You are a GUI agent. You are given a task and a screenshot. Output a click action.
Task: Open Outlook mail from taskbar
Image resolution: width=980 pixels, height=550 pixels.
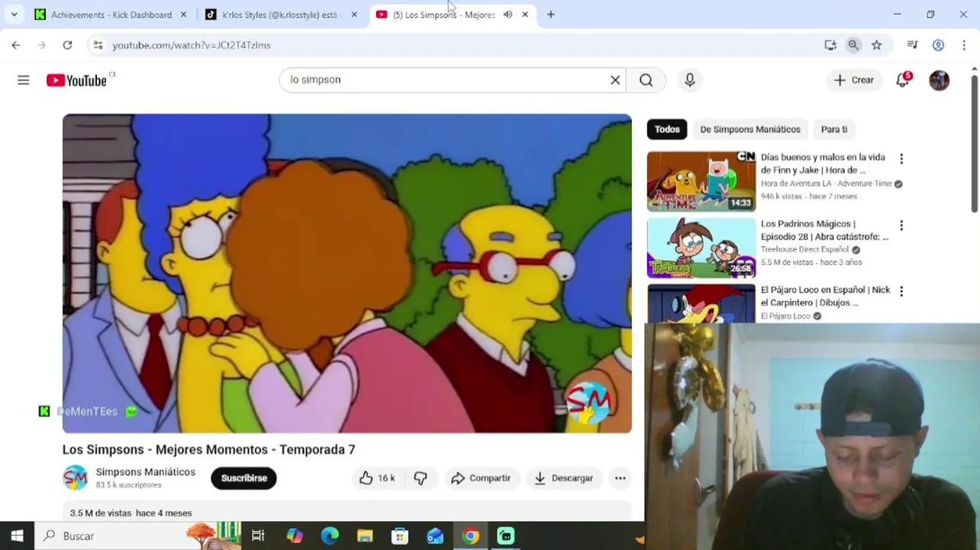435,536
